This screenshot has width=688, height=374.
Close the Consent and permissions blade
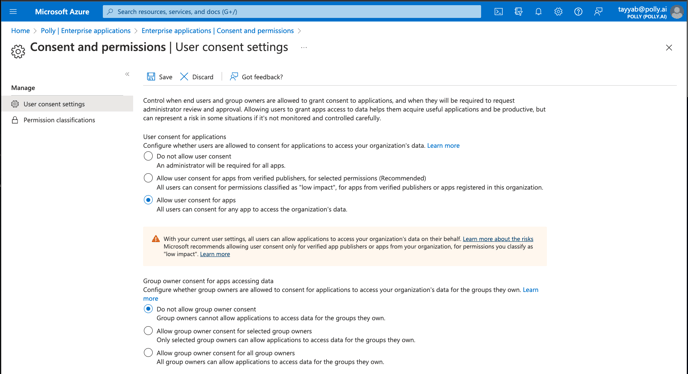(669, 47)
